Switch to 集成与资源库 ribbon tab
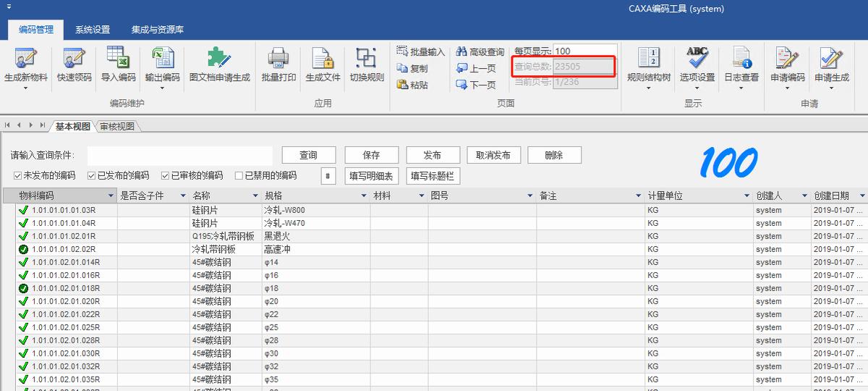The width and height of the screenshot is (868, 391). [158, 30]
